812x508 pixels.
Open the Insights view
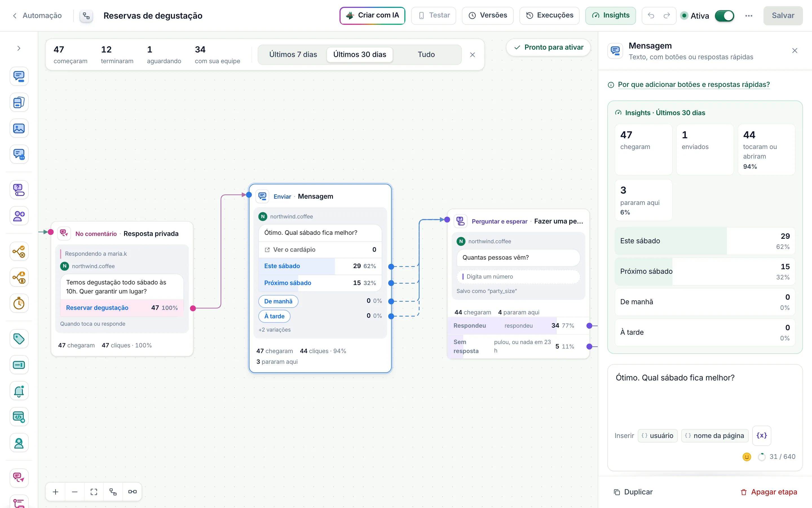(x=610, y=16)
